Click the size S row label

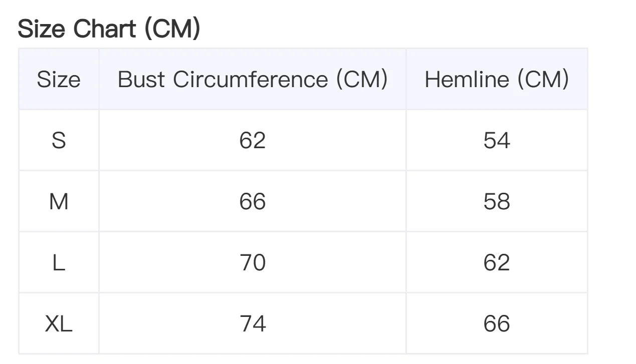(59, 141)
